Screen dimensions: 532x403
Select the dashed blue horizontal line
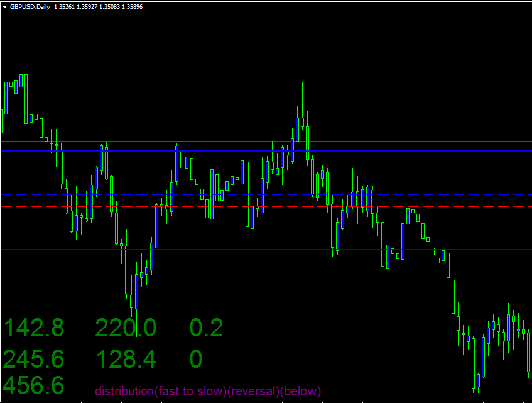tap(266, 194)
